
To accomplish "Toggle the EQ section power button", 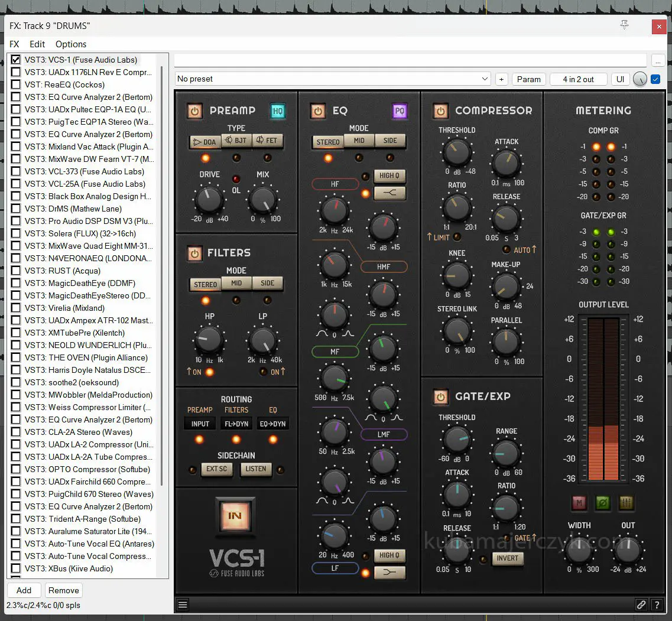I will (x=318, y=110).
